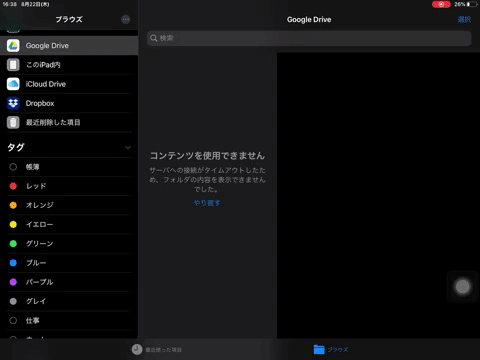The image size is (480, 360).
Task: Tap the 選択 button at top right
Action: pos(464,19)
